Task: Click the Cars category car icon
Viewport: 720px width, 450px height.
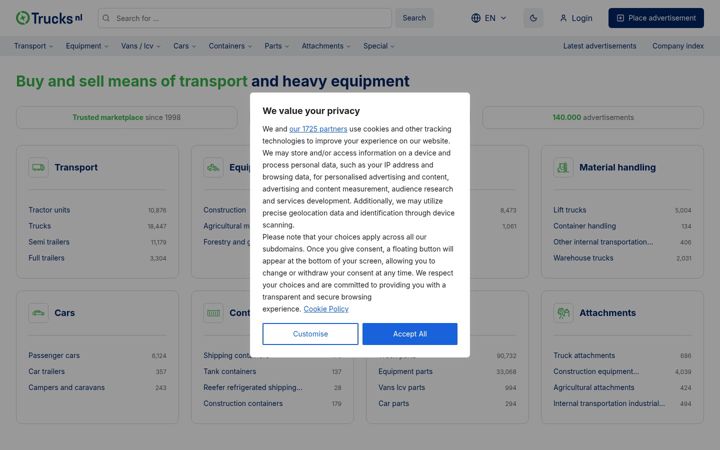Action: pos(39,313)
